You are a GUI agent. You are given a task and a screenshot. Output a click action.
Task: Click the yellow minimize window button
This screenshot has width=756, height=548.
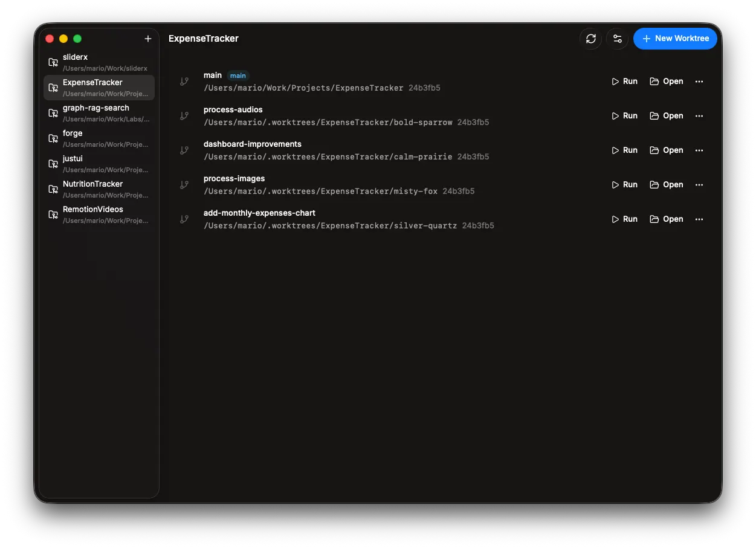click(x=63, y=39)
